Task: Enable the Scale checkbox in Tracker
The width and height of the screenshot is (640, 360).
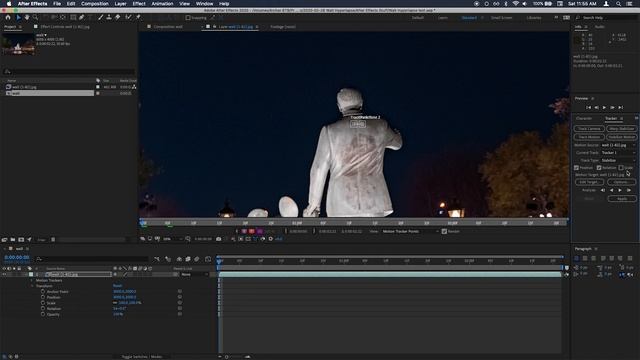Action: (x=621, y=168)
